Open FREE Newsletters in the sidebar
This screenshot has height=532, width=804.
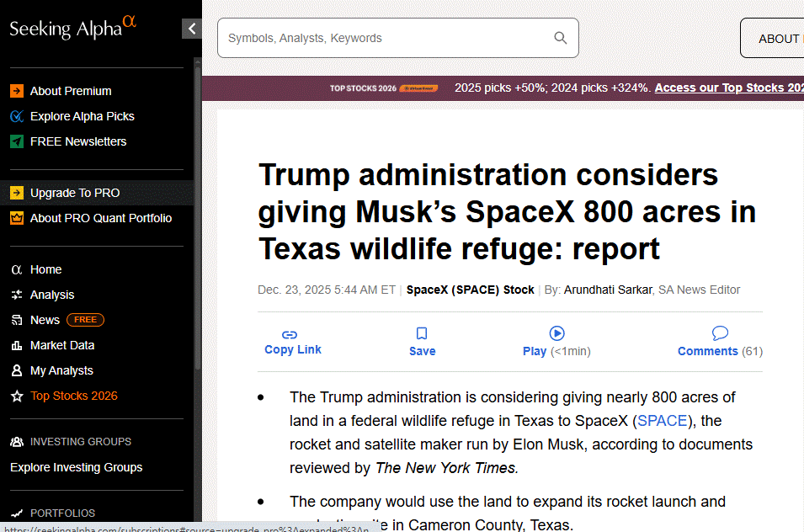click(x=78, y=141)
